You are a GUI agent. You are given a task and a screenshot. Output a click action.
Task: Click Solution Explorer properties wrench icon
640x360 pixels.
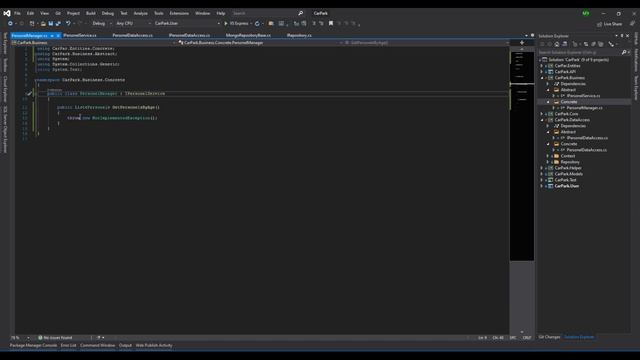[x=611, y=44]
